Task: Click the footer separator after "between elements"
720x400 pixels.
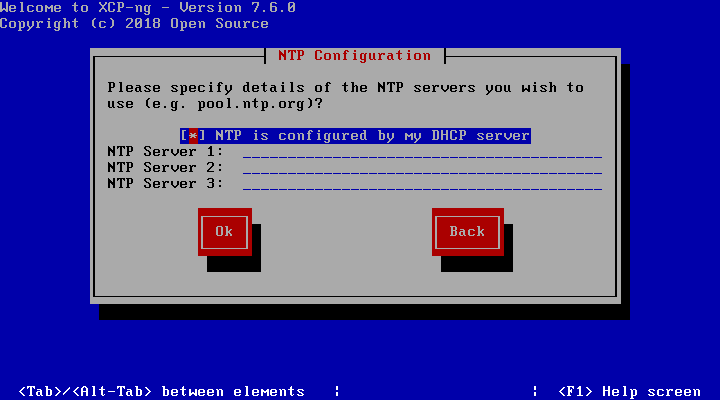Action: (337, 392)
